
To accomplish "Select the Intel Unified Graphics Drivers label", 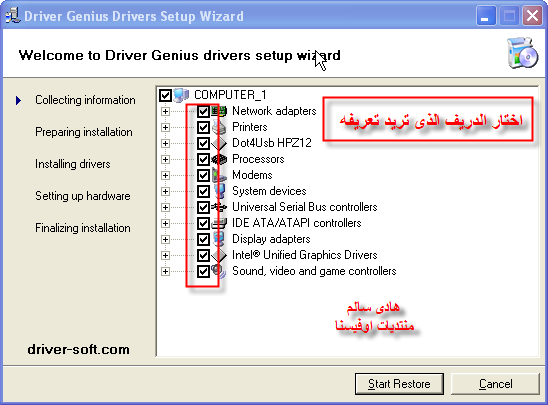I will click(x=304, y=255).
